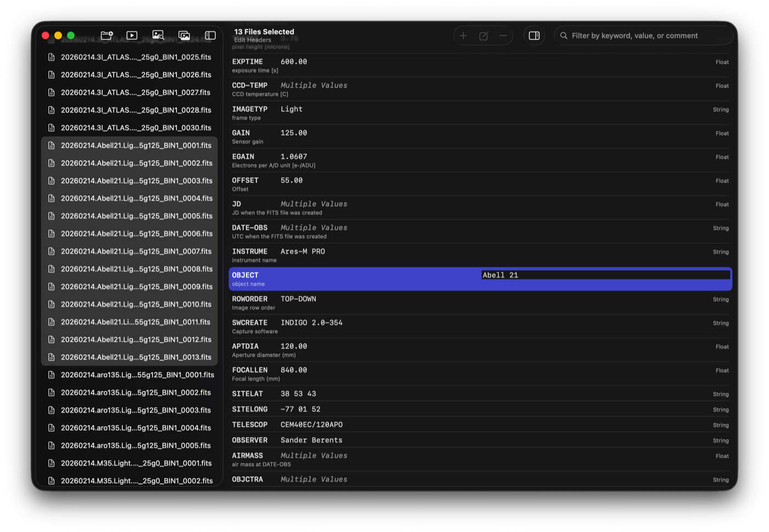Click the EXPTIME header row
The image size is (769, 532).
pos(481,65)
